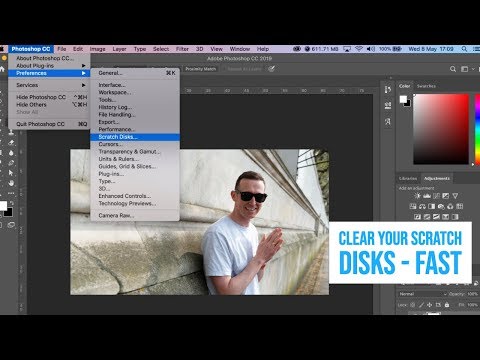This screenshot has width=480, height=360.
Task: Choose Quit Photoshop CC
Action: click(49, 124)
